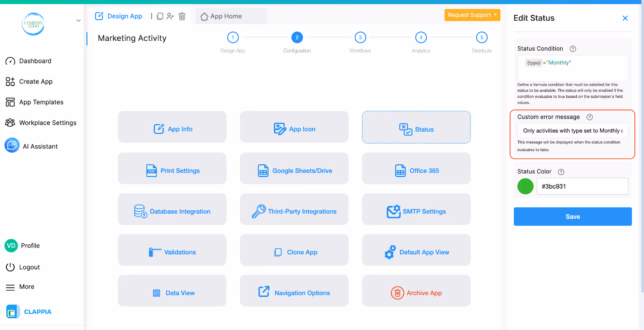Open the Data View tile
The image size is (644, 330).
[172, 291]
